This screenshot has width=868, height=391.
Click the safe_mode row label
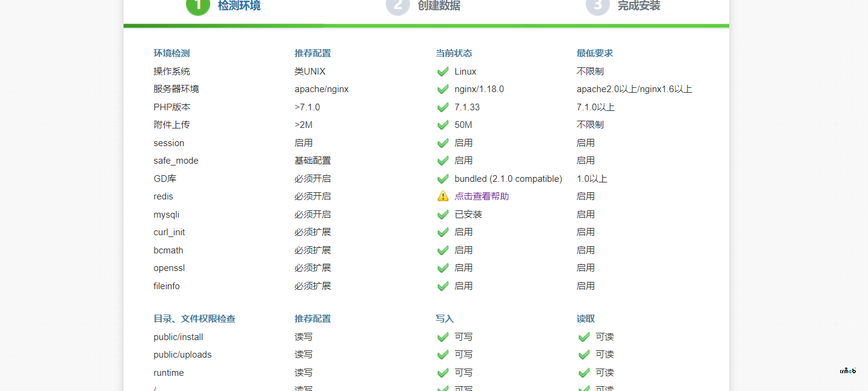point(176,161)
